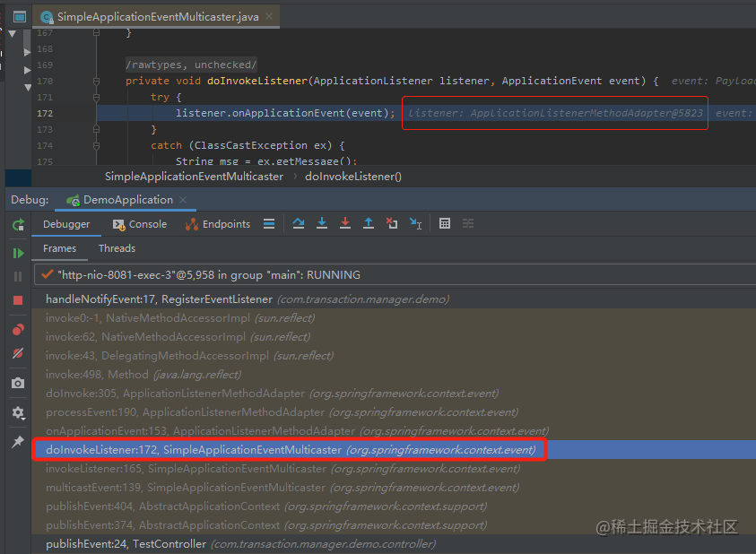Click listener.onApplicationEvent(event) code line
The width and height of the screenshot is (756, 554).
click(x=285, y=113)
